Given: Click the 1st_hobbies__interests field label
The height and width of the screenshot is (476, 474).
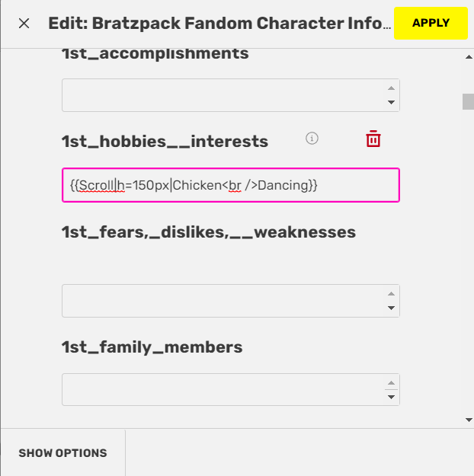Looking at the screenshot, I should [165, 142].
